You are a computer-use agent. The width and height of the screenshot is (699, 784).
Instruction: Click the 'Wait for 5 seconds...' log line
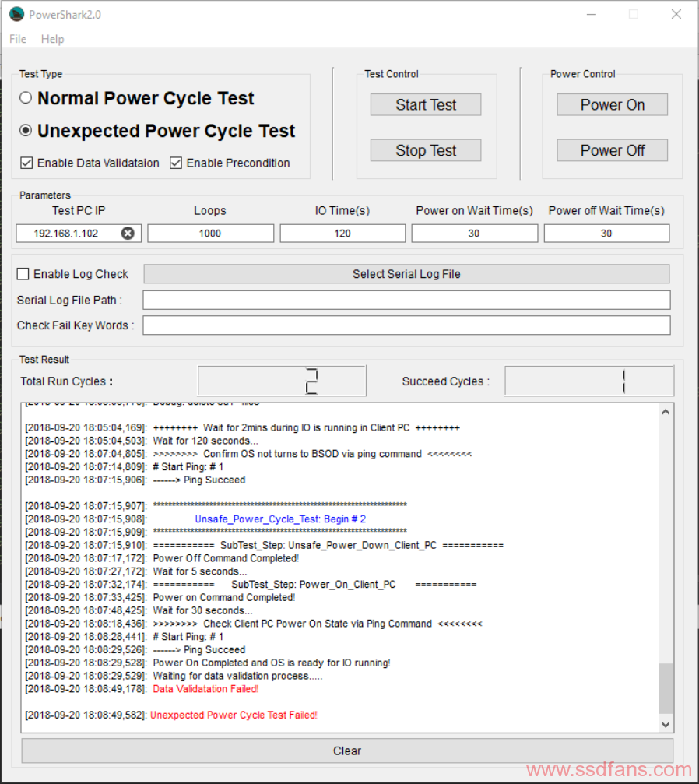[x=199, y=571]
